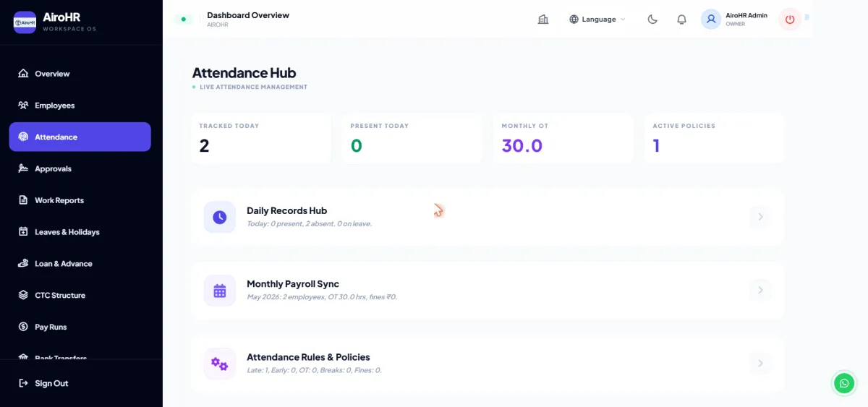Open the Language dropdown
Viewport: 868px width, 407px height.
[597, 20]
